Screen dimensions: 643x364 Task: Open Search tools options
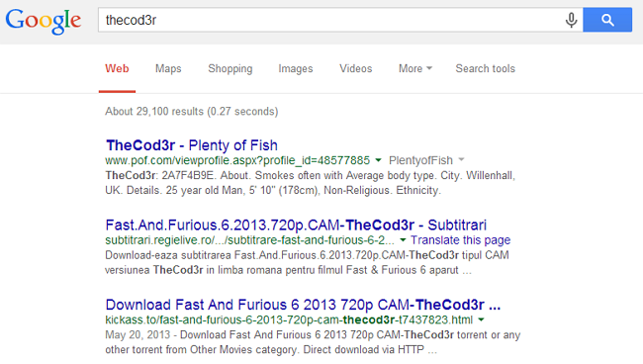485,68
